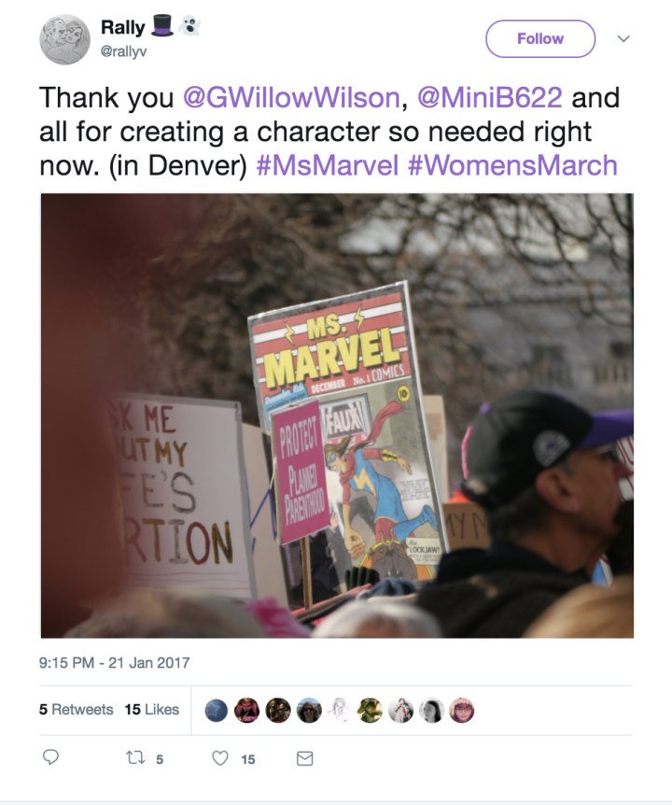672x805 pixels.
Task: Click the reply speech bubble icon
Action: [x=50, y=757]
